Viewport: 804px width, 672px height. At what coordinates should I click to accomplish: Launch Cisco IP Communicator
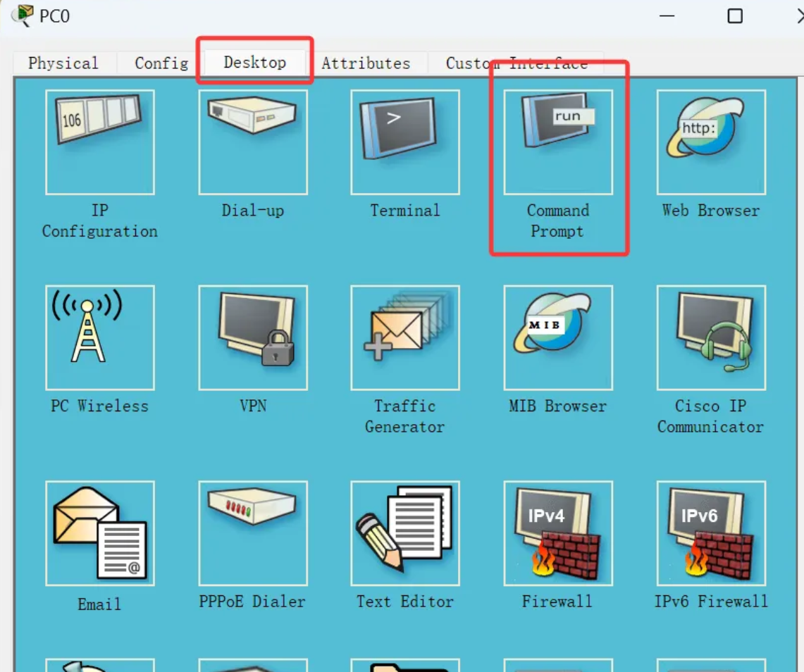711,338
